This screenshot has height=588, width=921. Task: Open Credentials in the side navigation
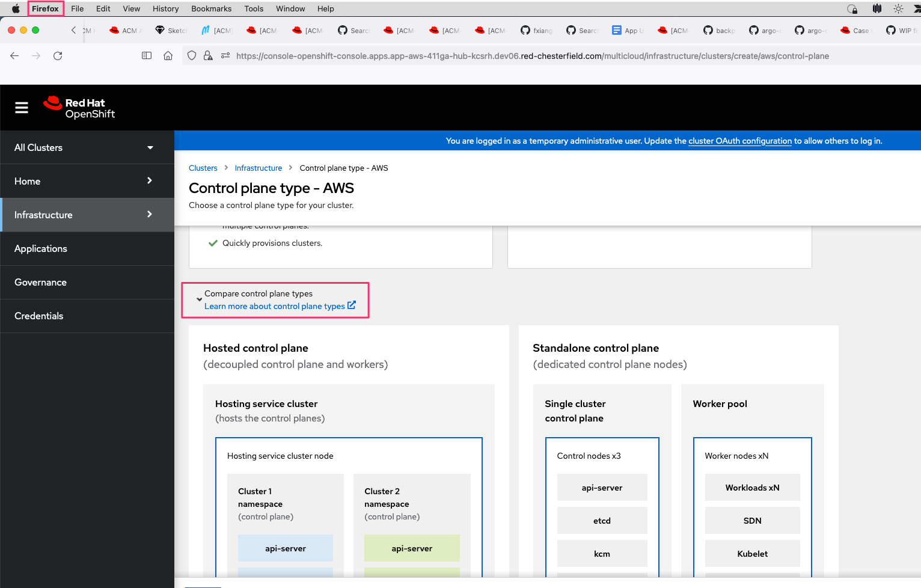87,316
